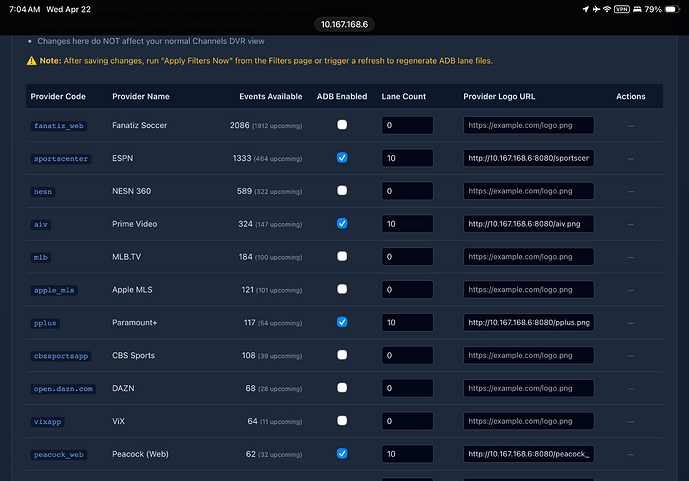Click the Actions column header
This screenshot has width=689, height=481.
click(x=631, y=96)
